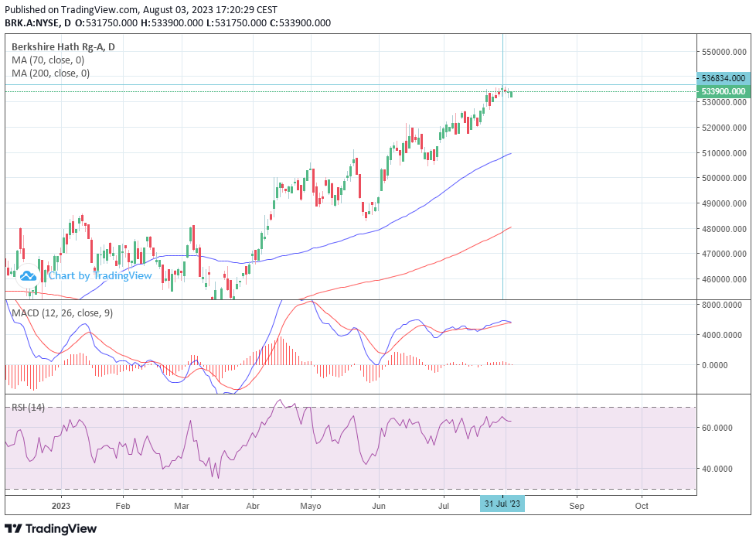The height and width of the screenshot is (543, 756).
Task: Click the 'RSI (14)' indicator label
Action: pos(28,408)
